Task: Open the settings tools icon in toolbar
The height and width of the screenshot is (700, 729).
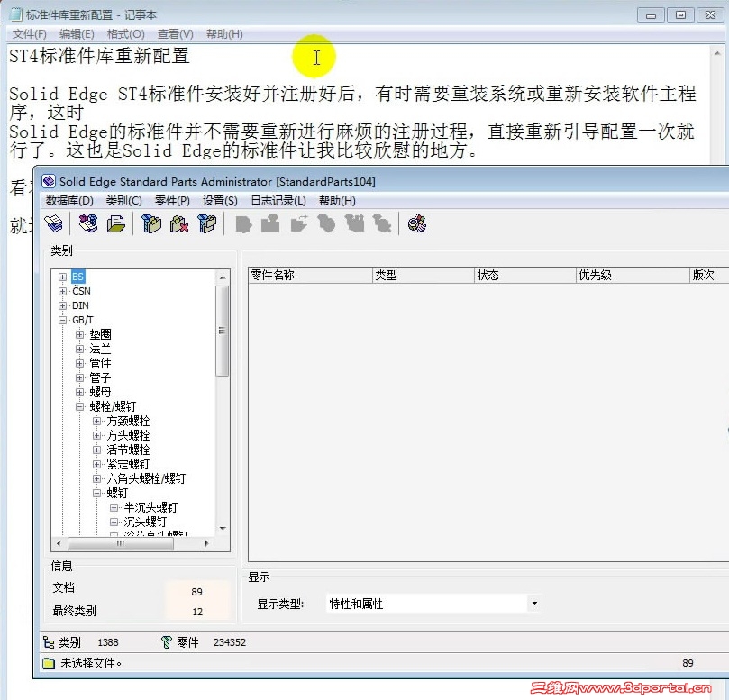Action: tap(417, 223)
